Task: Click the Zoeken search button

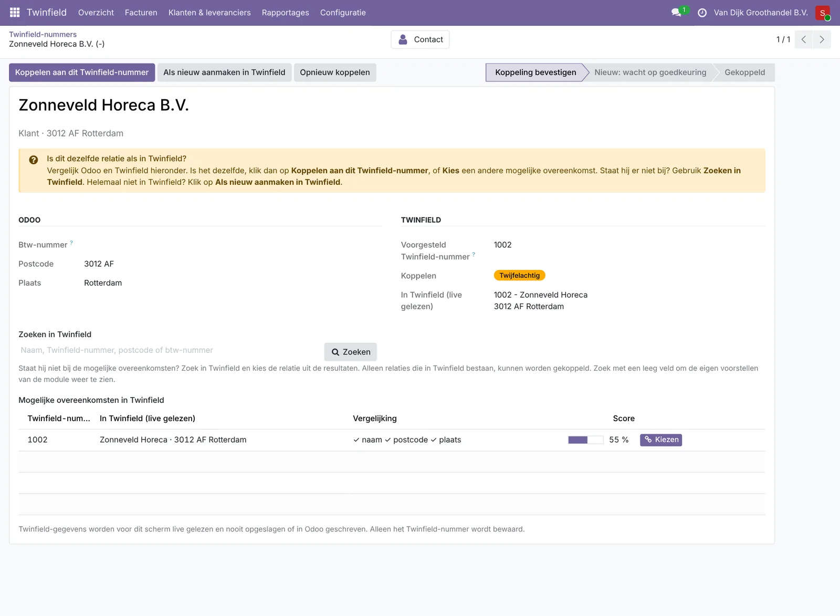Action: pyautogui.click(x=351, y=352)
